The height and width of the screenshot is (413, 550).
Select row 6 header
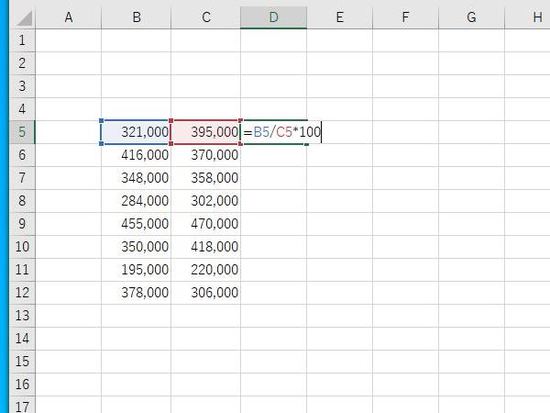(x=22, y=155)
